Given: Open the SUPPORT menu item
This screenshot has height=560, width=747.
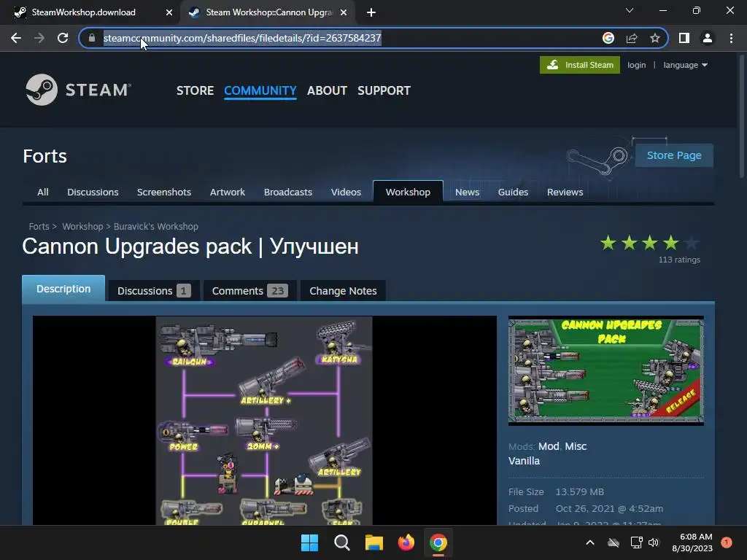Looking at the screenshot, I should (x=384, y=90).
